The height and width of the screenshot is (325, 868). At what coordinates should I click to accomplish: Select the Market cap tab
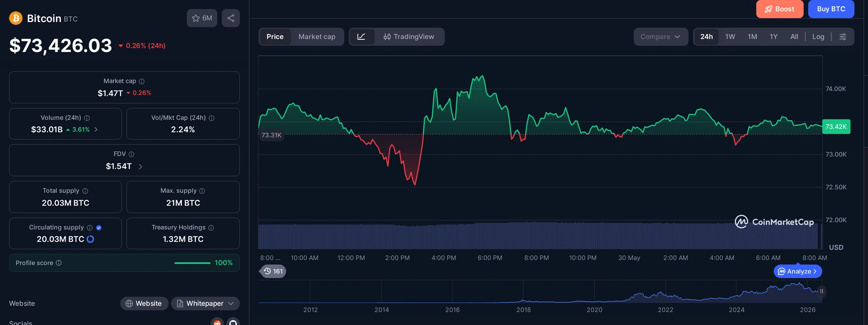(x=317, y=37)
